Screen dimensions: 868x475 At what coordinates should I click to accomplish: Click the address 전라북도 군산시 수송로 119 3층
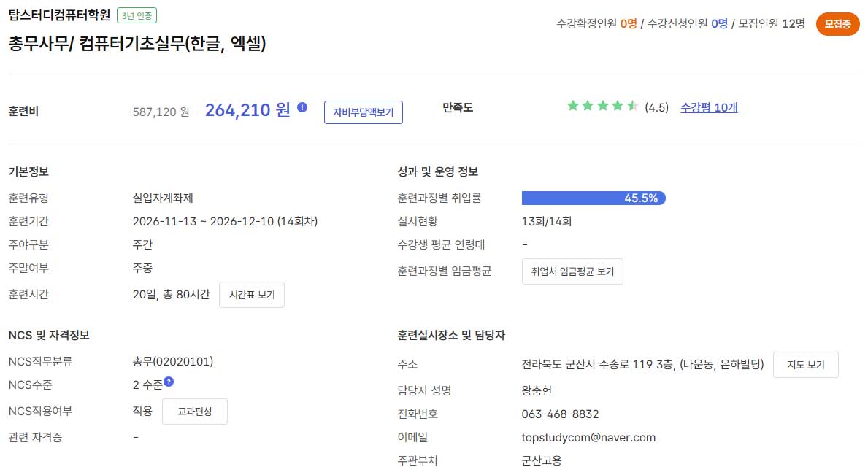598,364
